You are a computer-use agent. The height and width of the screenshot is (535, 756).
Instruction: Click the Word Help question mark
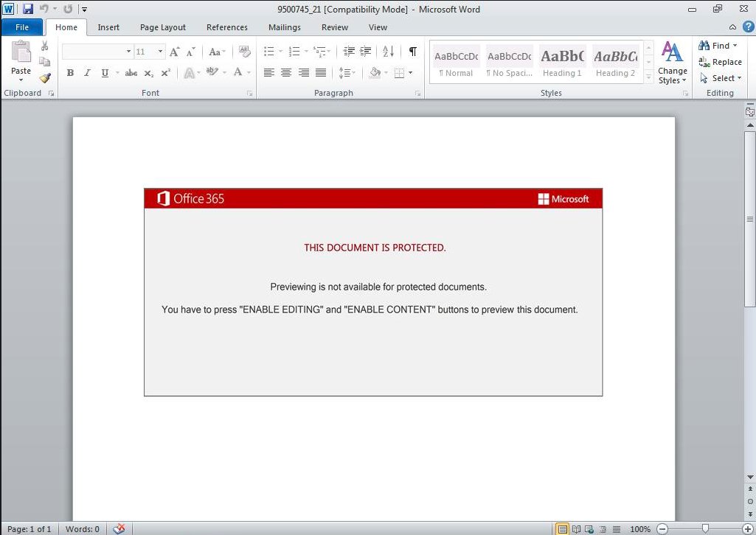click(x=748, y=27)
